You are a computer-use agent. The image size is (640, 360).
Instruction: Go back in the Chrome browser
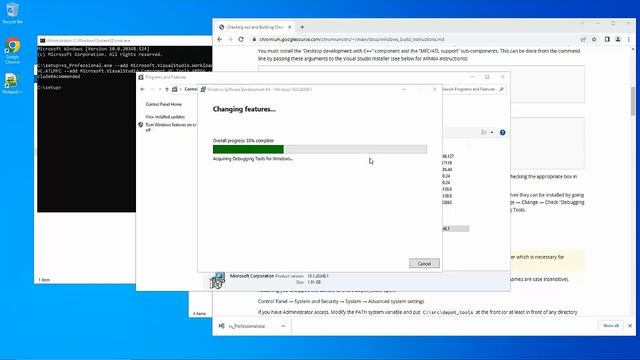(x=220, y=39)
